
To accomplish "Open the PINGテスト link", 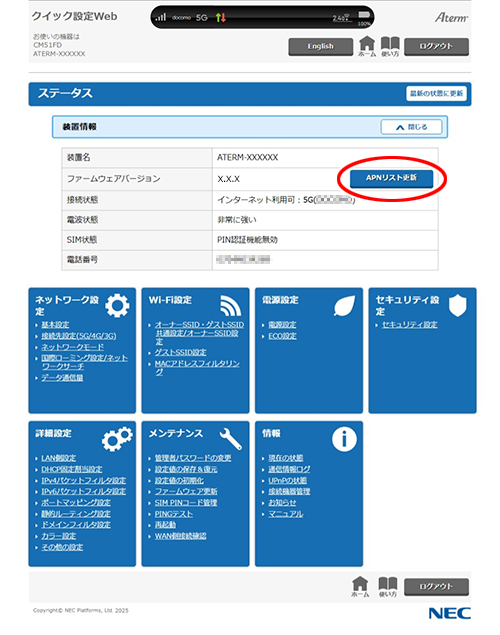I will [x=174, y=514].
